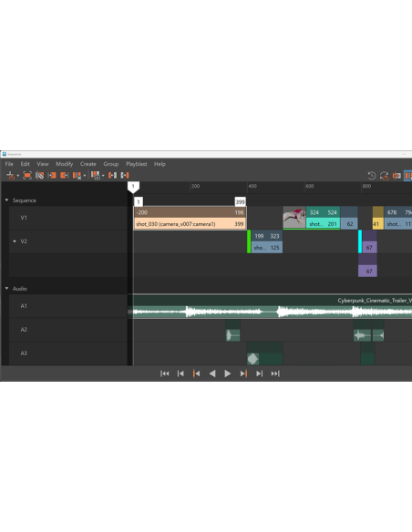
Task: Open the Edit menu
Action: [x=25, y=164]
